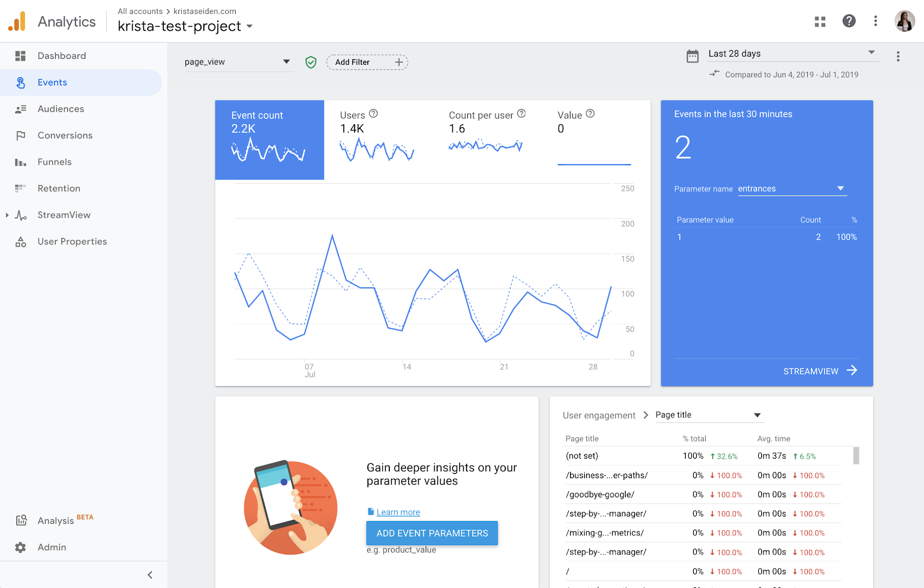Open the Help question mark icon
Viewport: 924px width, 588px height.
point(849,21)
